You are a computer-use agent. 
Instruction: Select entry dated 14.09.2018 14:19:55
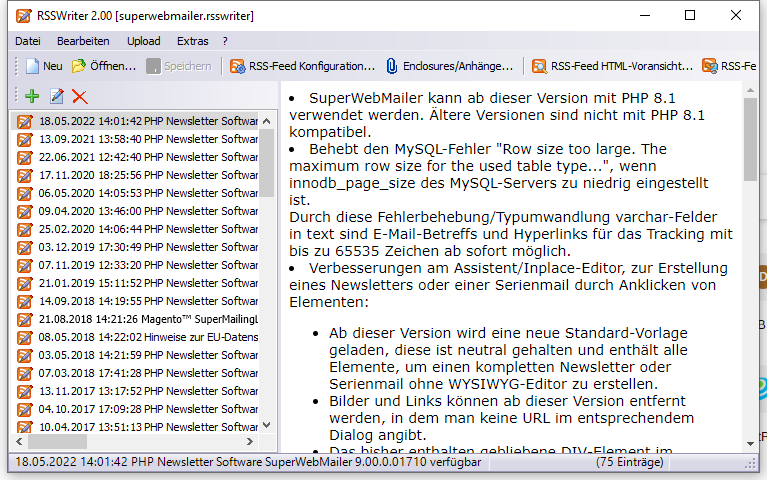136,301
